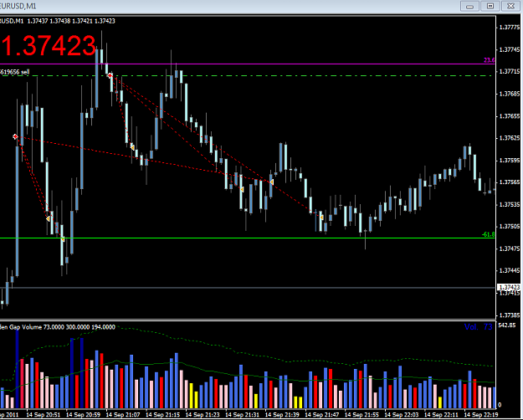Select the magenta 23.6 Fibonacci level label
The width and height of the screenshot is (523, 420).
pyautogui.click(x=489, y=60)
